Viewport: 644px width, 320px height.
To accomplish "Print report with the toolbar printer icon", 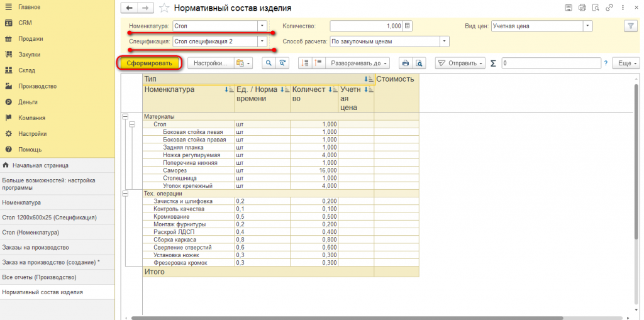I will click(406, 63).
